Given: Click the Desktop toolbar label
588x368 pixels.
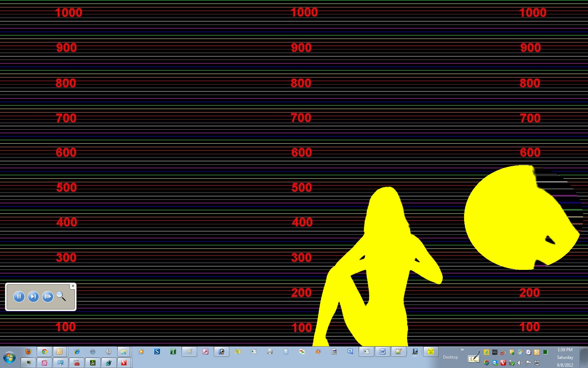Looking at the screenshot, I should (x=450, y=357).
